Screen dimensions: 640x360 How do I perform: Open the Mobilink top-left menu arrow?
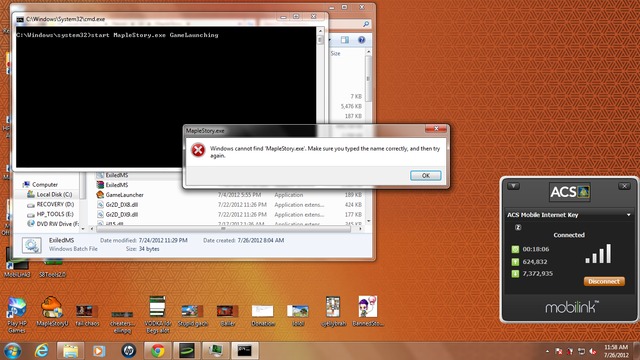pyautogui.click(x=513, y=186)
